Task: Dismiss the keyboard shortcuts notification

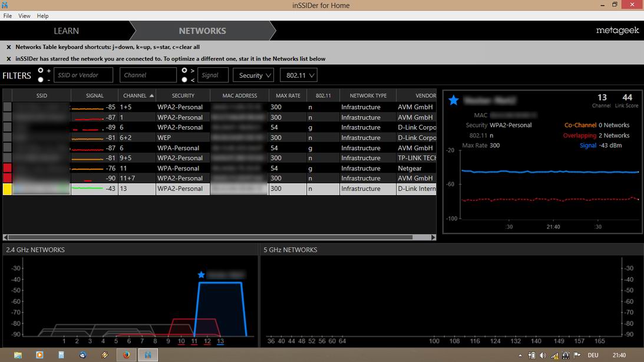Action: [9, 47]
